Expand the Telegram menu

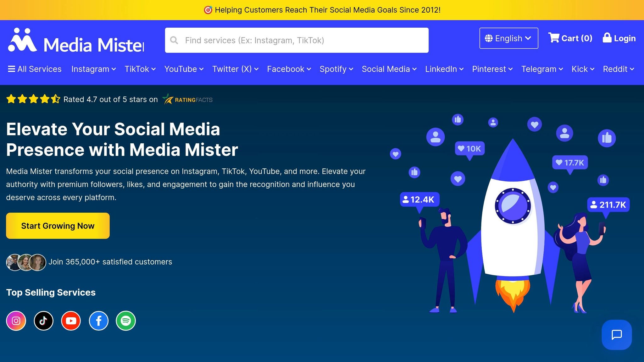pyautogui.click(x=542, y=69)
